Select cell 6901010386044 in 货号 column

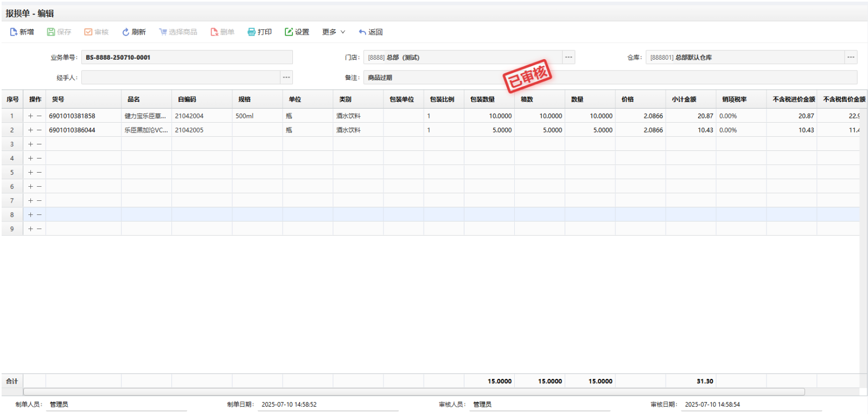tap(84, 130)
